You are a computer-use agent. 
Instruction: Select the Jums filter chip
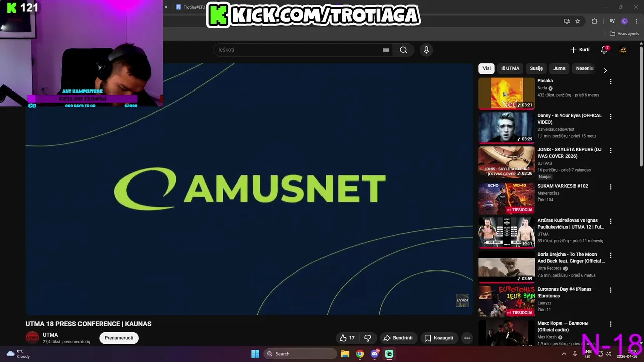coord(559,68)
